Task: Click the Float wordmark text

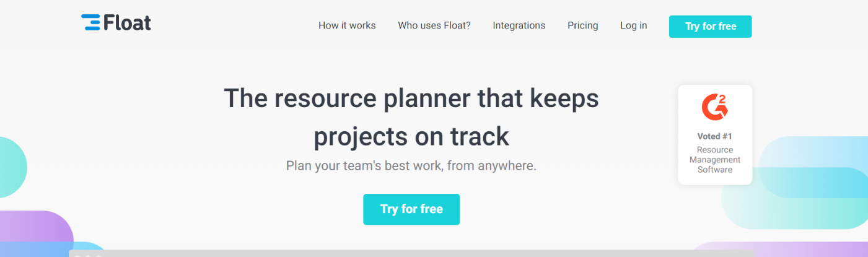Action: [x=127, y=23]
